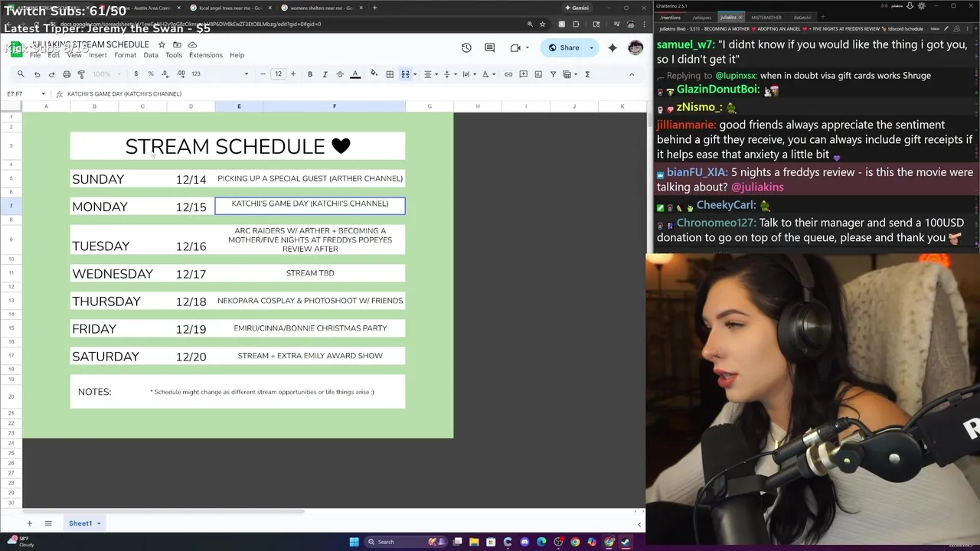Click the font size field

pyautogui.click(x=278, y=74)
